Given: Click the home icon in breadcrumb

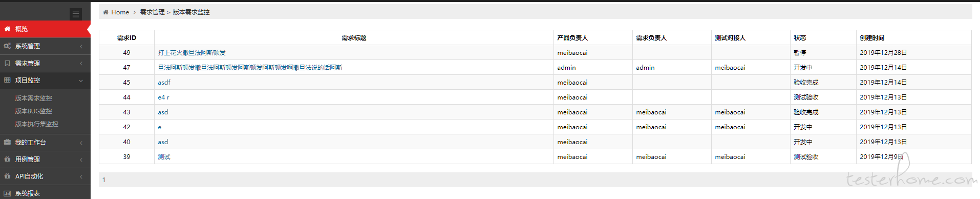Looking at the screenshot, I should click(x=105, y=12).
